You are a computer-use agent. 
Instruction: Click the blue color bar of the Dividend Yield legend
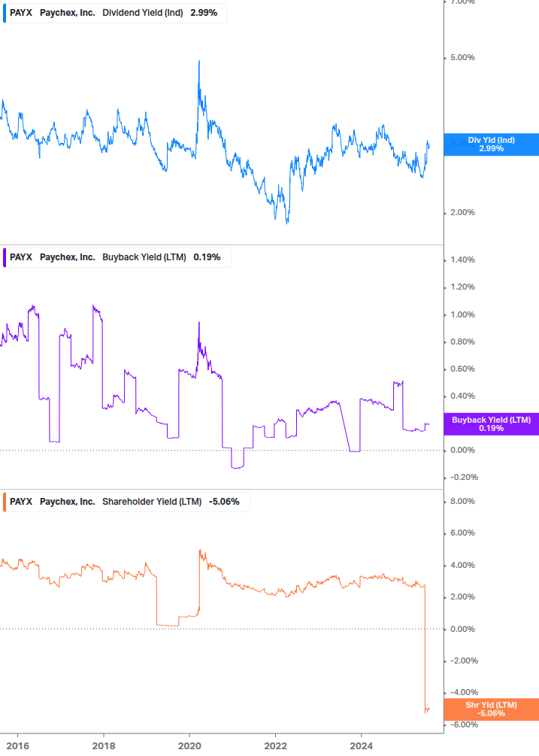(x=5, y=13)
